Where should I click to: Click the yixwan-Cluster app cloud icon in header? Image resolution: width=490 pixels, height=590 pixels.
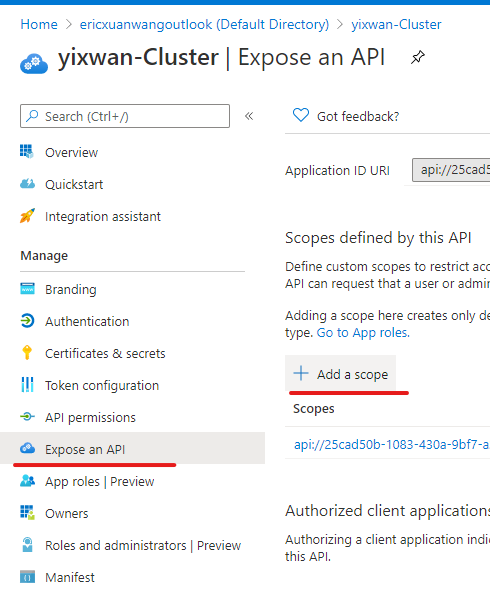(34, 64)
